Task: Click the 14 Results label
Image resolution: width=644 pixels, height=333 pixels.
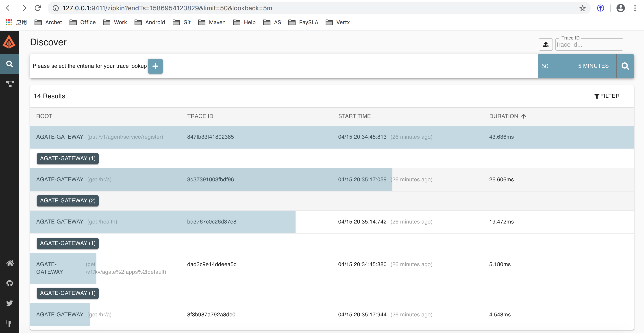Action: point(49,96)
